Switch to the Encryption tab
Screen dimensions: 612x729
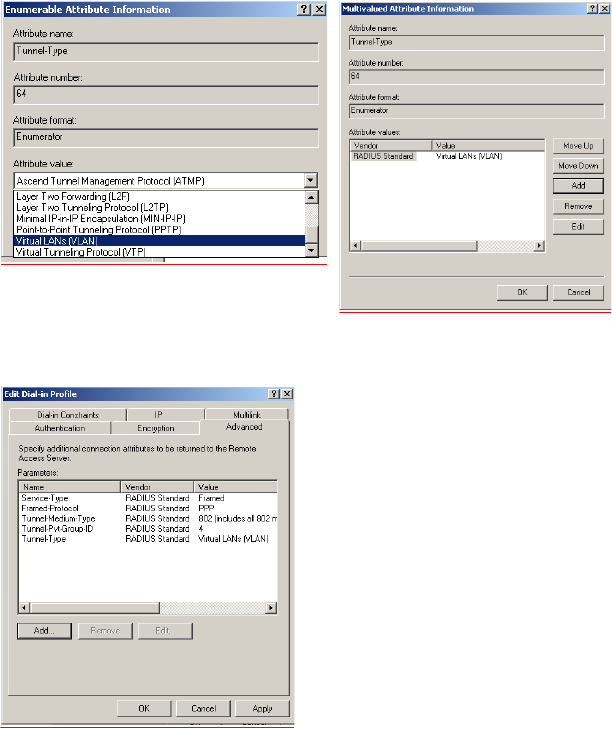click(156, 428)
